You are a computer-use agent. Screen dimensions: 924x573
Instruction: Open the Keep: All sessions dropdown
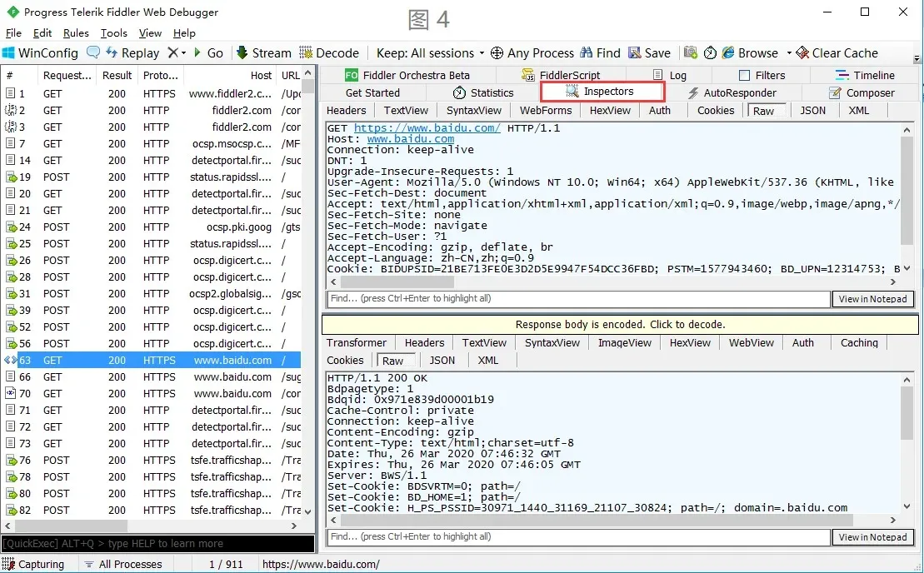click(x=429, y=52)
